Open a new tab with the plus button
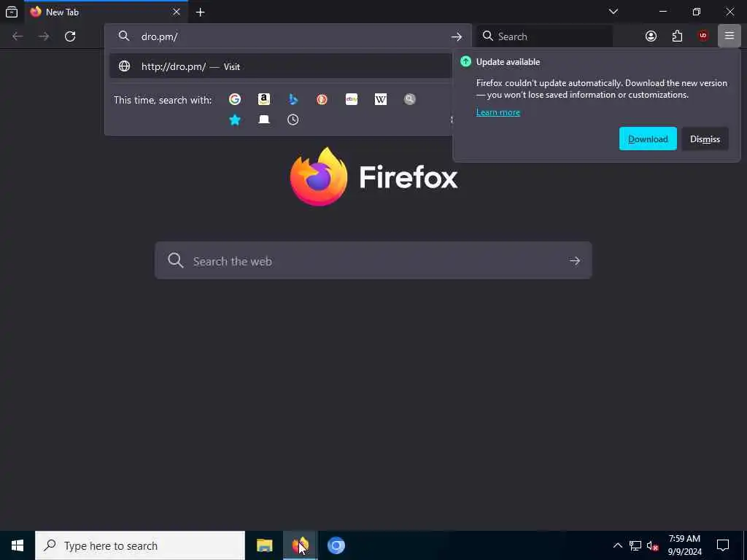Image resolution: width=747 pixels, height=560 pixels. pos(201,12)
